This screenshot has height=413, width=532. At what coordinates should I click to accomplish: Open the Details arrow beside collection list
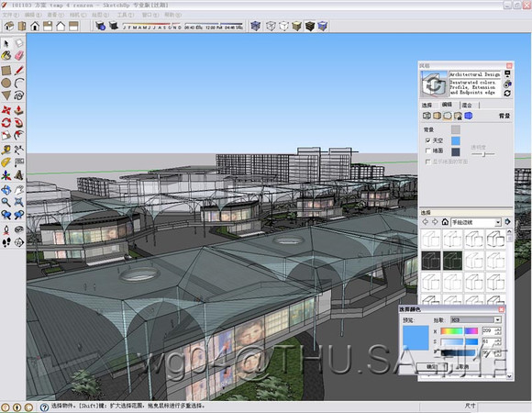507,222
